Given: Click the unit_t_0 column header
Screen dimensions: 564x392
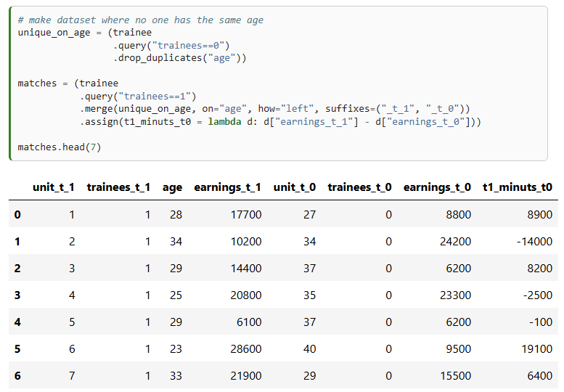Looking at the screenshot, I should pos(295,187).
